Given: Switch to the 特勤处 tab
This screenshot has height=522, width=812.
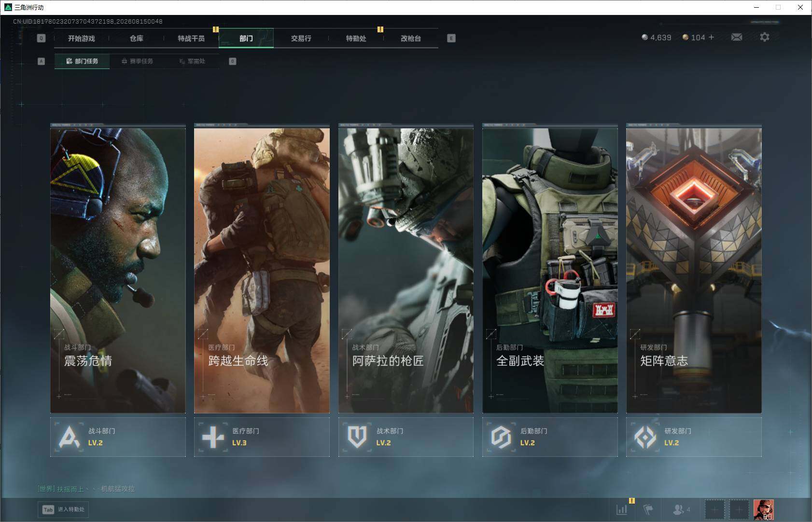Looking at the screenshot, I should 356,38.
